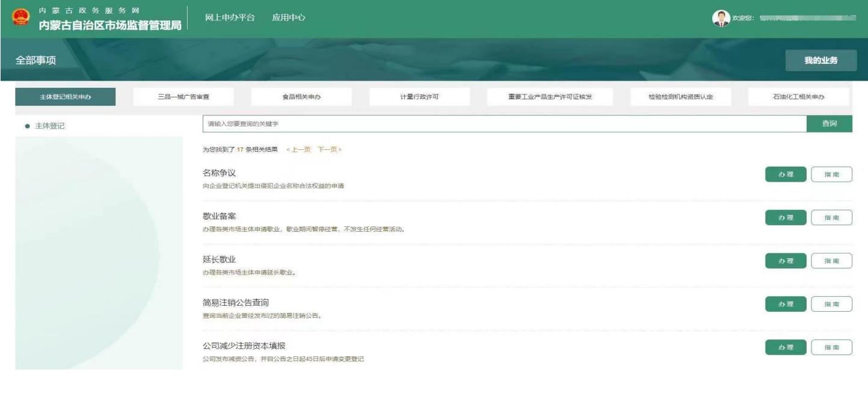Select the 主体登记相关申办 tab
Viewport: 868px width, 396px height.
click(65, 97)
